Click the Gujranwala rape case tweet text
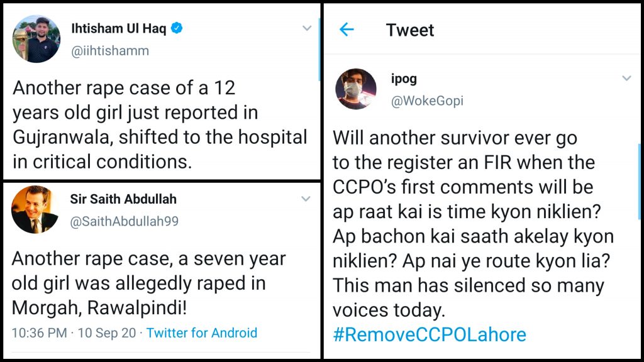Viewport: 644px width, 362px height. (x=160, y=124)
